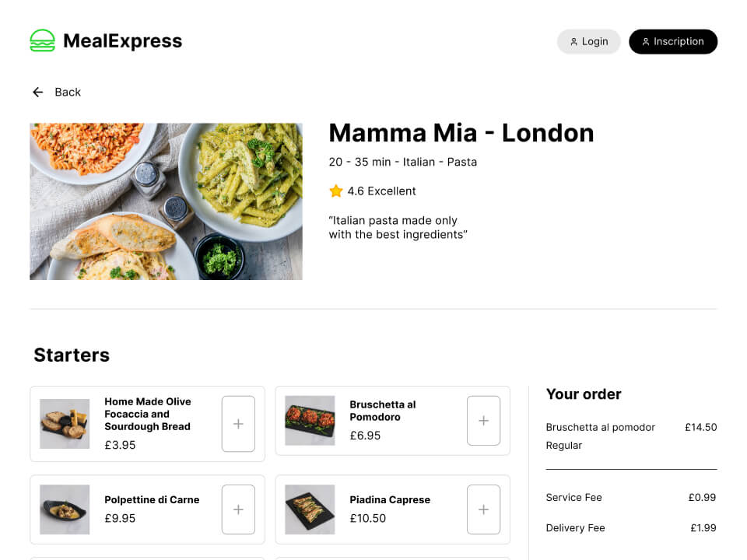Add Home Made Olive Focaccia to order
Image resolution: width=747 pixels, height=560 pixels.
(x=238, y=424)
